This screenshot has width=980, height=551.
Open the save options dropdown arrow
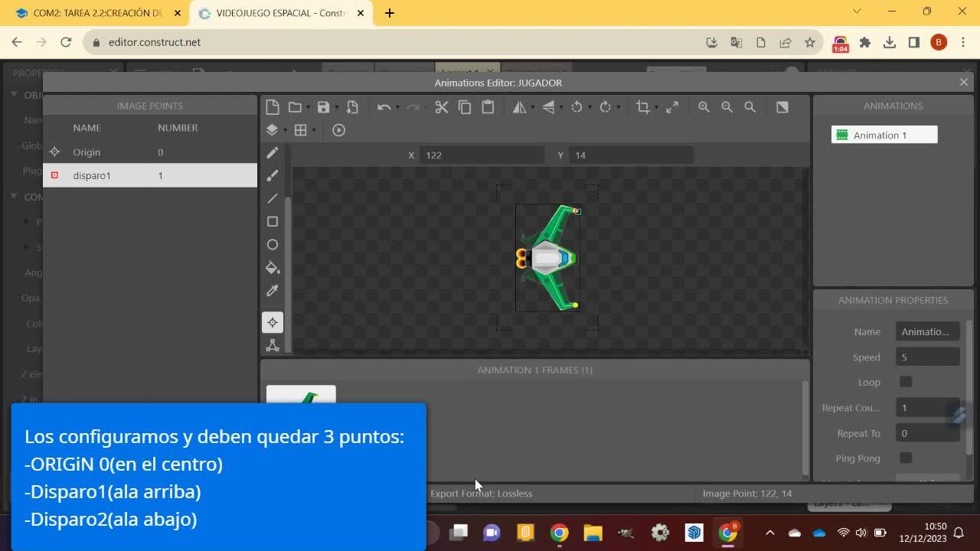pos(337,108)
